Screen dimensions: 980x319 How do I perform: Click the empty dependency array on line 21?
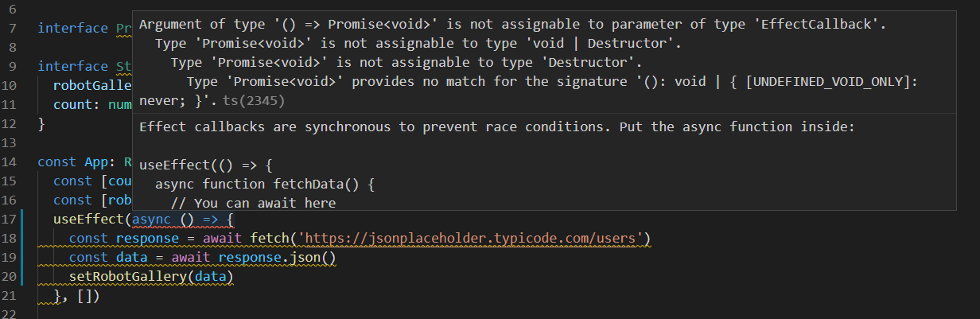point(87,296)
